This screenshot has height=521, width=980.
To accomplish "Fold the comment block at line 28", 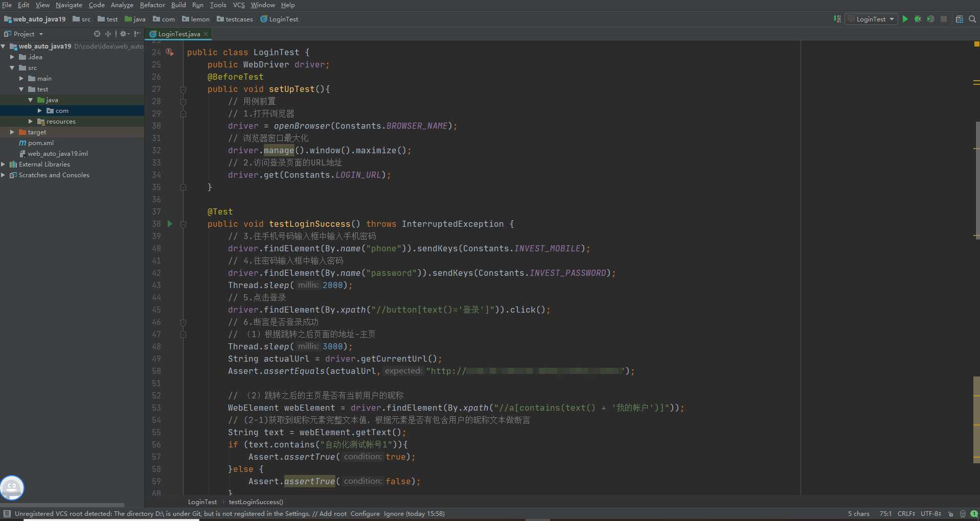I will pyautogui.click(x=183, y=102).
